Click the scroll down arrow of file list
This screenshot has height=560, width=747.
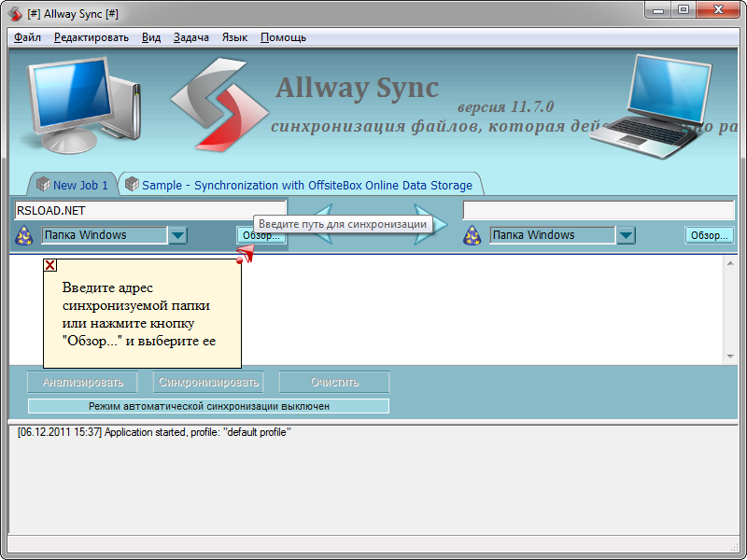730,357
